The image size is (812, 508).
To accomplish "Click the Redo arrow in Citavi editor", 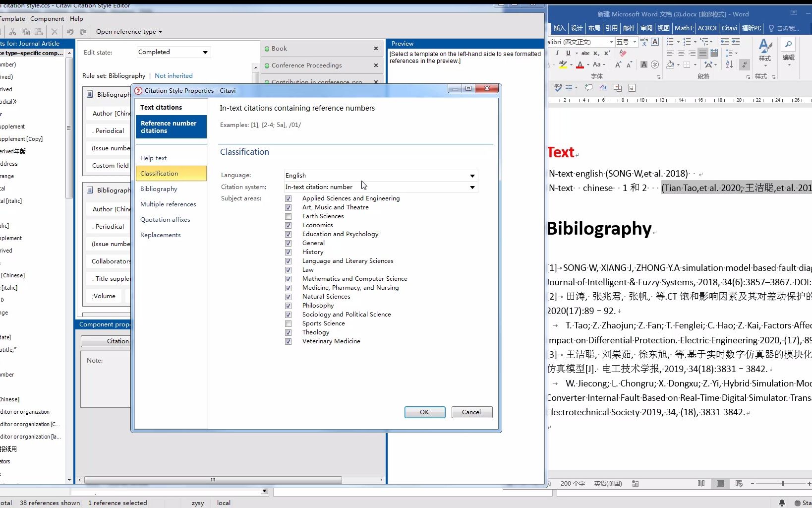I will coord(83,32).
